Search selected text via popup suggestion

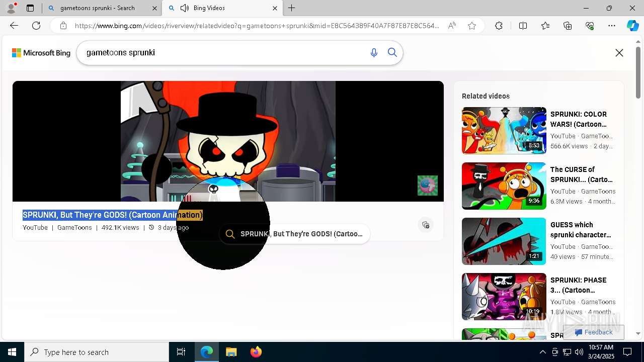[295, 234]
